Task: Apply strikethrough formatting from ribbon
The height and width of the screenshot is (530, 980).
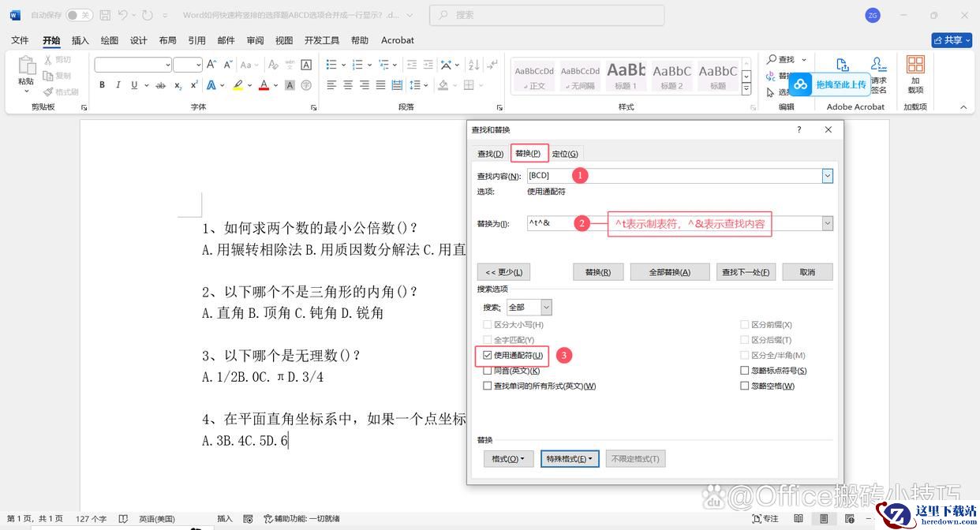Action: (161, 85)
